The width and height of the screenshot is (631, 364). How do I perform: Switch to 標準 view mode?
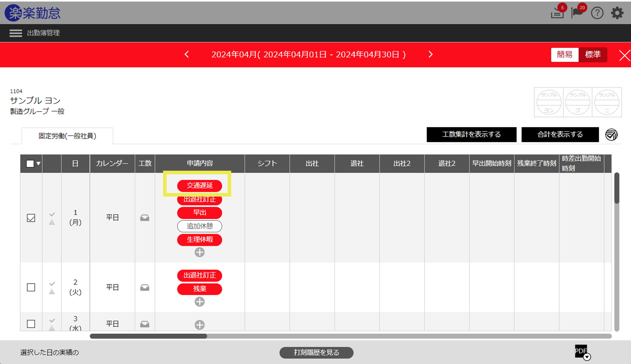tap(593, 54)
